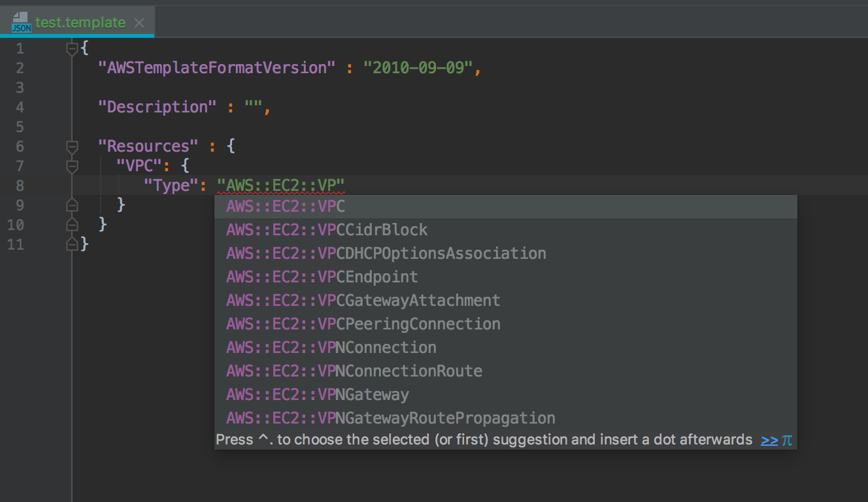Click the "Resources" key text
The height and width of the screenshot is (502, 868).
pyautogui.click(x=148, y=146)
